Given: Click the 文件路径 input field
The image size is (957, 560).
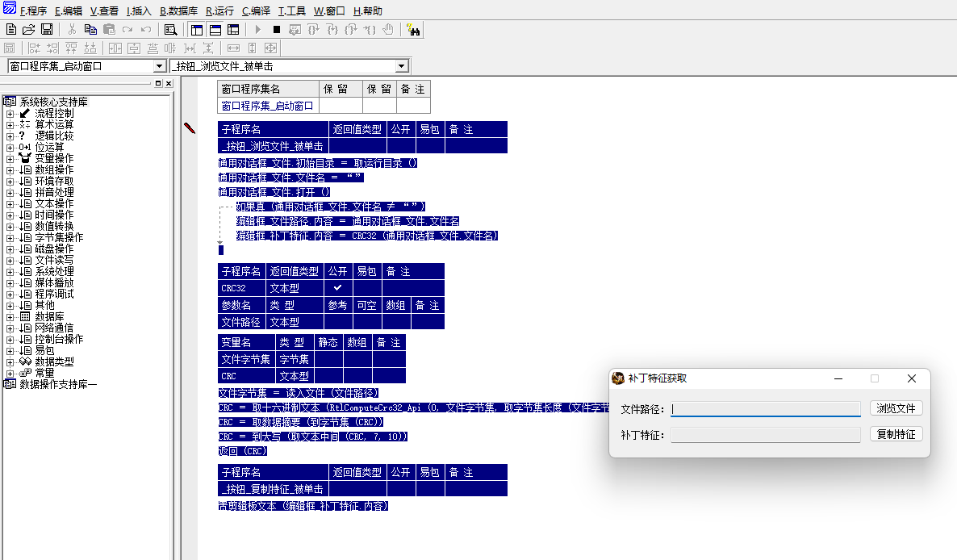Looking at the screenshot, I should [x=765, y=409].
